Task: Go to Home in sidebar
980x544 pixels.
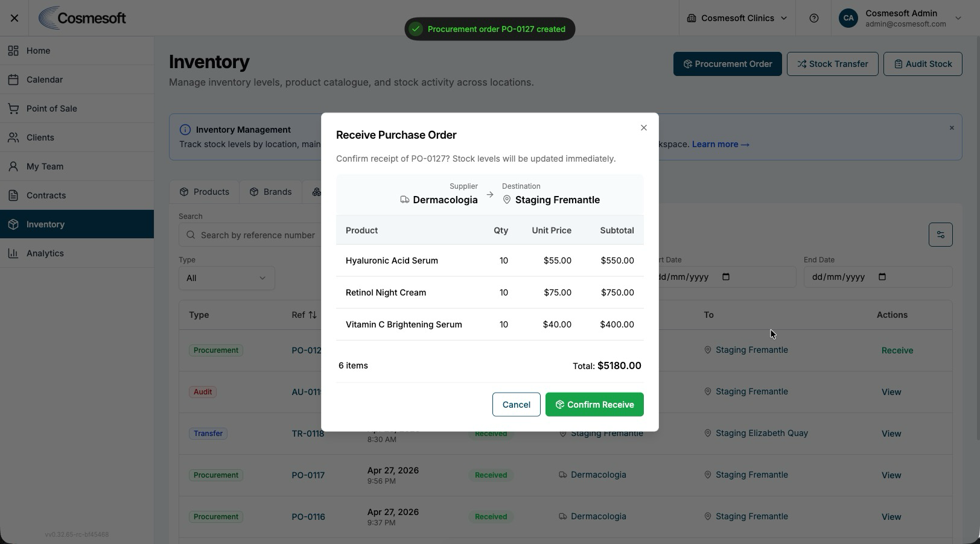Action: pyautogui.click(x=77, y=51)
